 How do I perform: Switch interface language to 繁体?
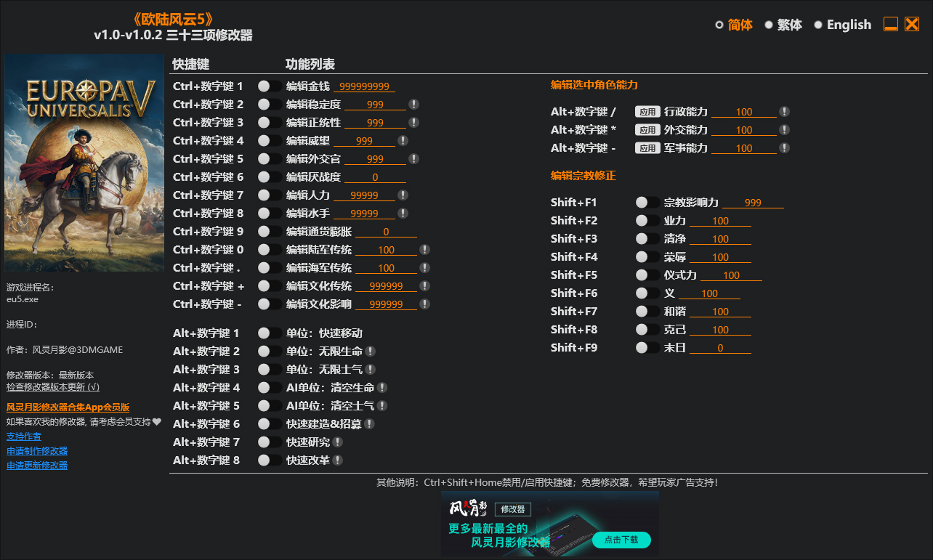785,24
